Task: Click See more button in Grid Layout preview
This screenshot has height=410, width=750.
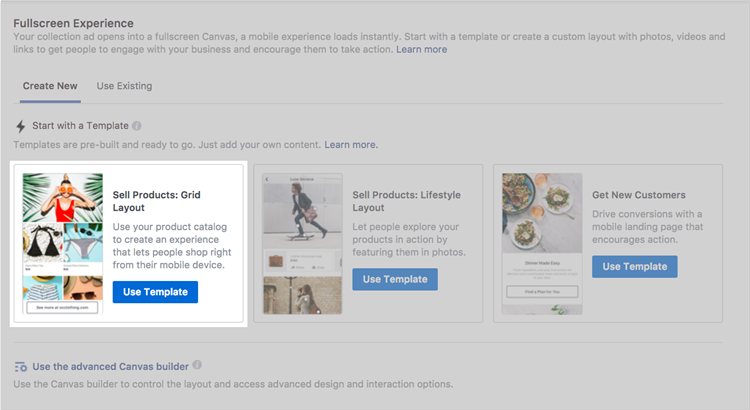Action: 62,308
